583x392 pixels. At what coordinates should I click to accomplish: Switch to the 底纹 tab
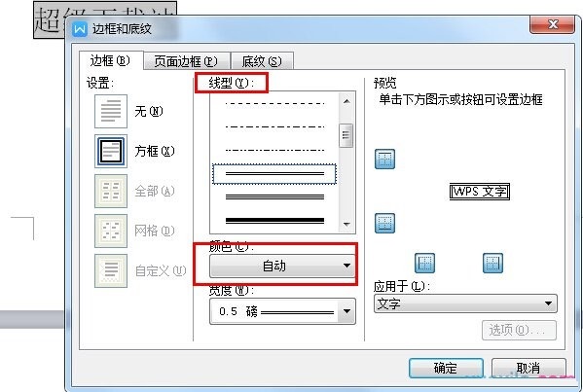(262, 61)
